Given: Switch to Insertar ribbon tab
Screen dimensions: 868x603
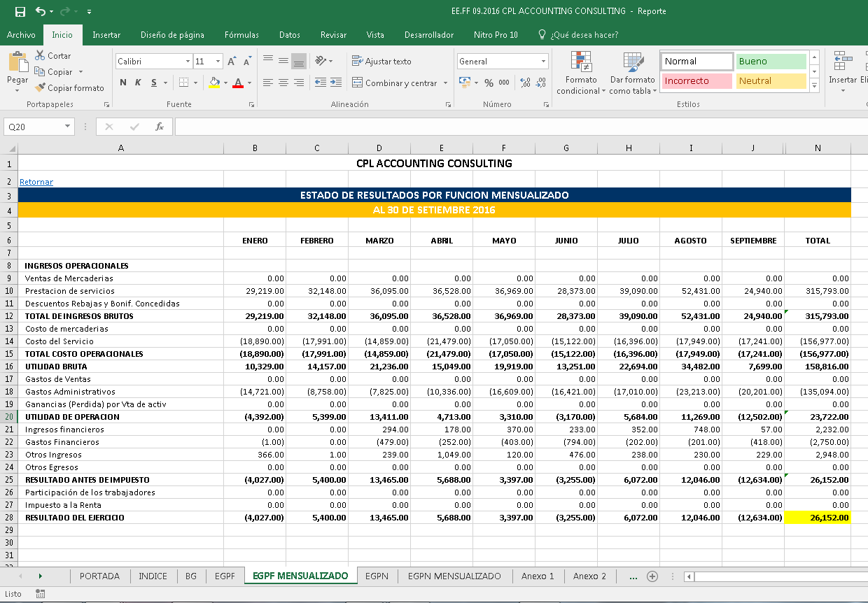Looking at the screenshot, I should point(106,35).
